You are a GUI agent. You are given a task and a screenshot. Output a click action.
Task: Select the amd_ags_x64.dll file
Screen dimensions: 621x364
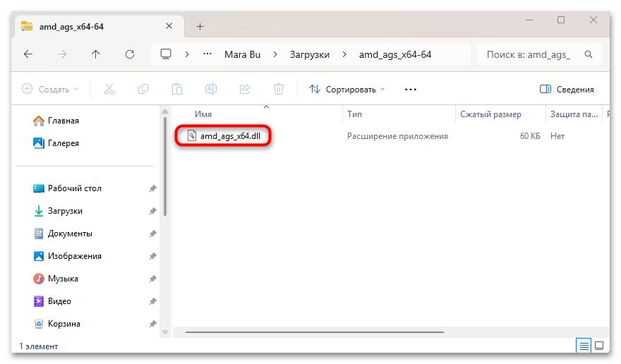pos(224,136)
